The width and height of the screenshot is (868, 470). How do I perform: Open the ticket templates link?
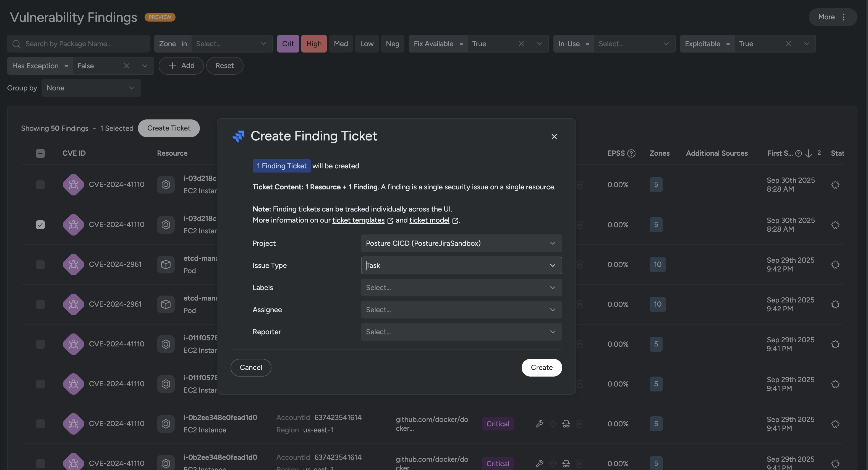358,220
